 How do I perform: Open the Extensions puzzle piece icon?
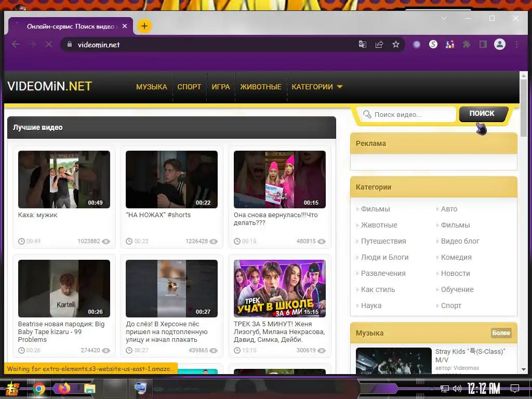(467, 45)
